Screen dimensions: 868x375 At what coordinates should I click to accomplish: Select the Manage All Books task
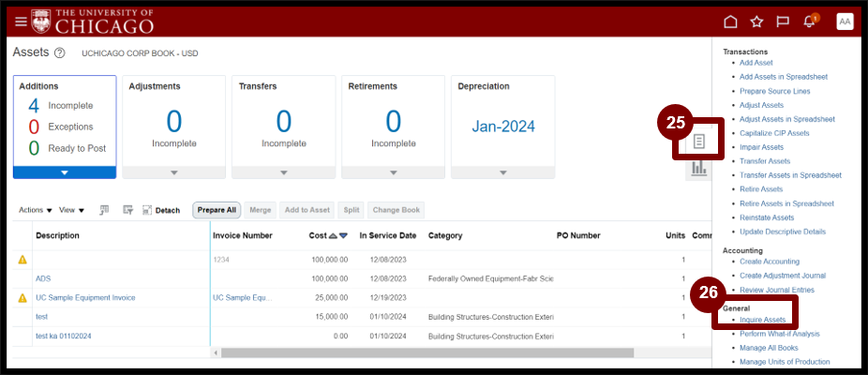point(769,349)
